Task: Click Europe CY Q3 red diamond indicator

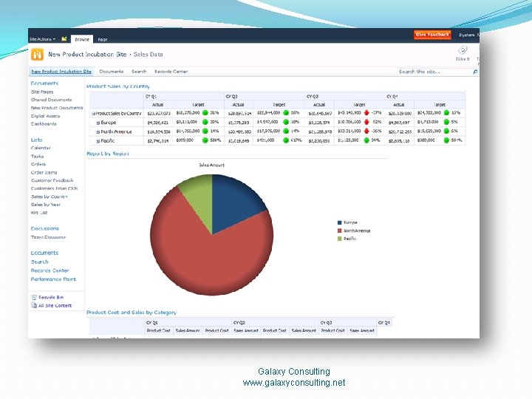Action: coord(366,122)
